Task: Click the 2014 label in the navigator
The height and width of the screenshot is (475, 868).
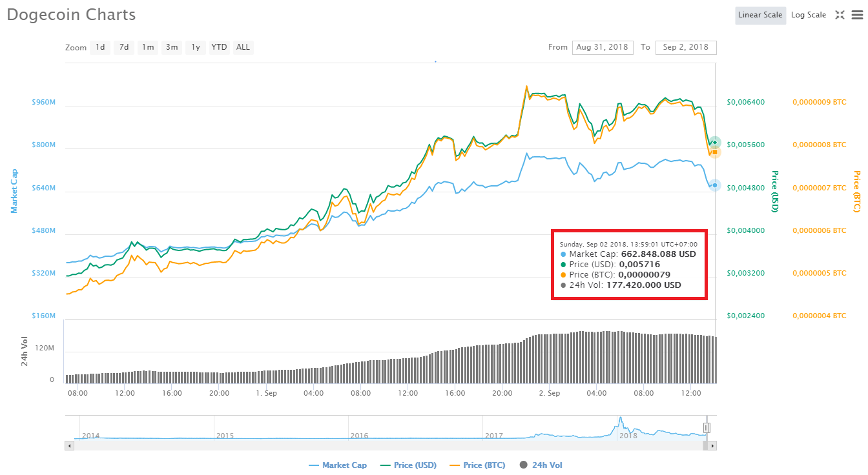Action: 90,436
